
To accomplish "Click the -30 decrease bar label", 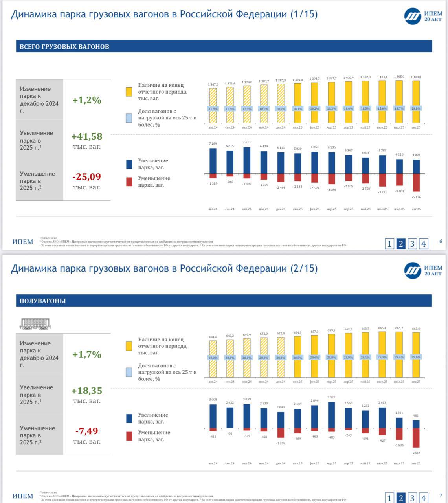I will (230, 433).
